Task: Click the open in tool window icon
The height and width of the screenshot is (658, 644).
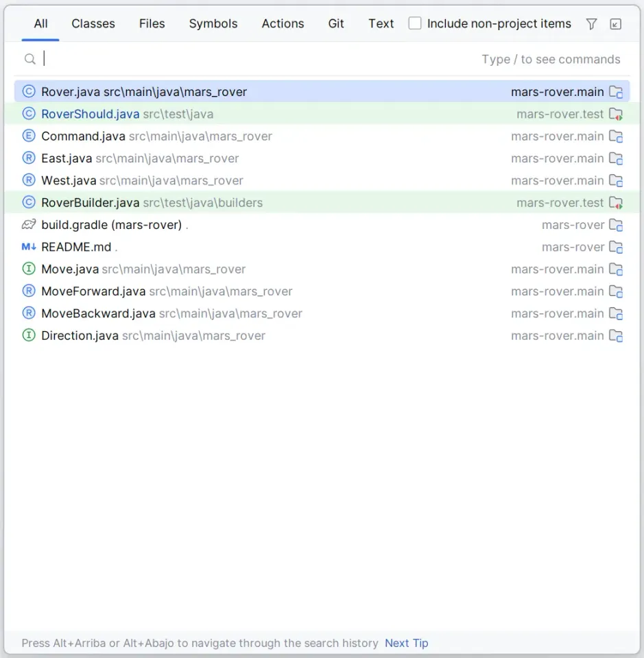Action: point(616,24)
